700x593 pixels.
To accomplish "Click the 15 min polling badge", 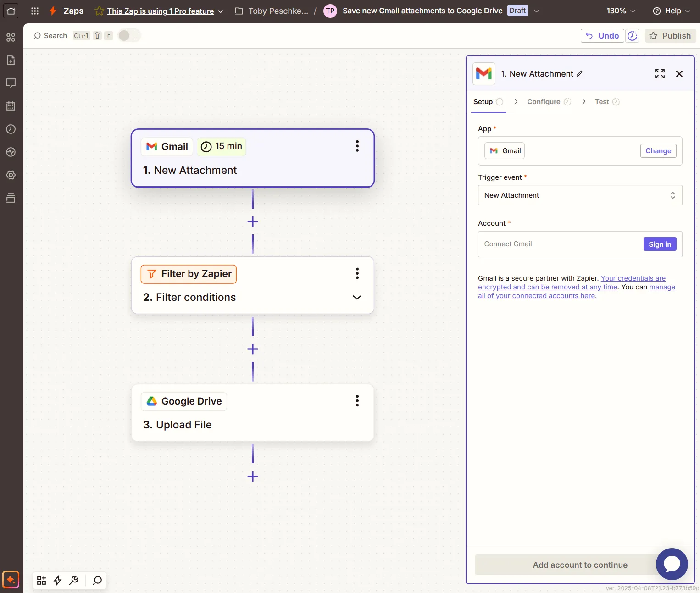I will 222,147.
